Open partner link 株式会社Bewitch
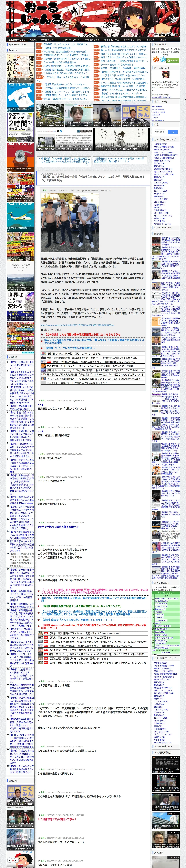The image size is (186, 868). [157, 120]
